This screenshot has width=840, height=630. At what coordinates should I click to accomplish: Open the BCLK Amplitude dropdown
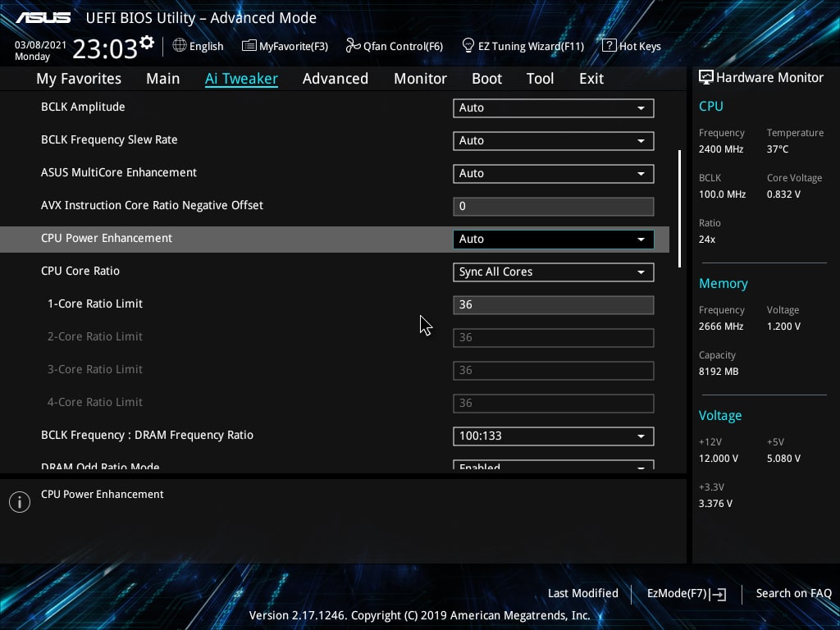tap(554, 107)
